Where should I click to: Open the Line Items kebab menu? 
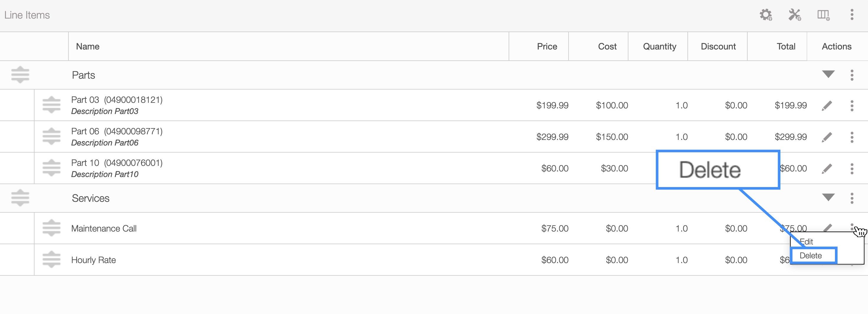852,15
